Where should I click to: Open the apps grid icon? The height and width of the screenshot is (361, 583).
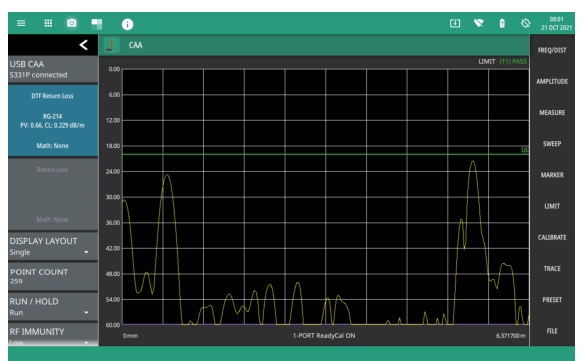(48, 23)
